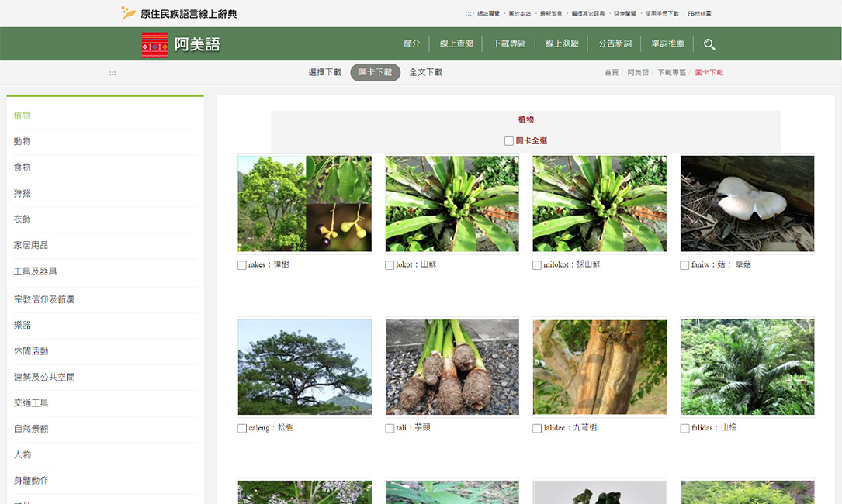Select the 建築及公共空間 category in sidebar

tap(44, 378)
